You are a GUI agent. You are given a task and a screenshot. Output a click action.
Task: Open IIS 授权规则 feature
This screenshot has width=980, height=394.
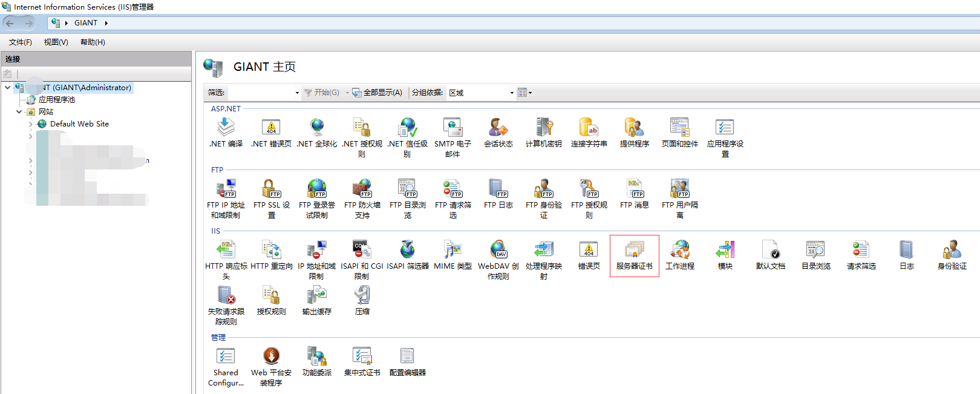(x=271, y=301)
